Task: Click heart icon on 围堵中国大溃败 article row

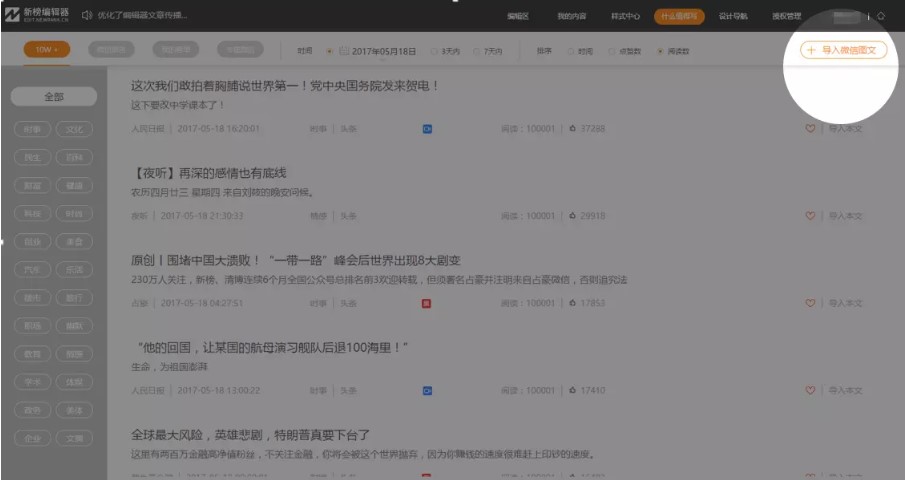Action: click(x=810, y=303)
